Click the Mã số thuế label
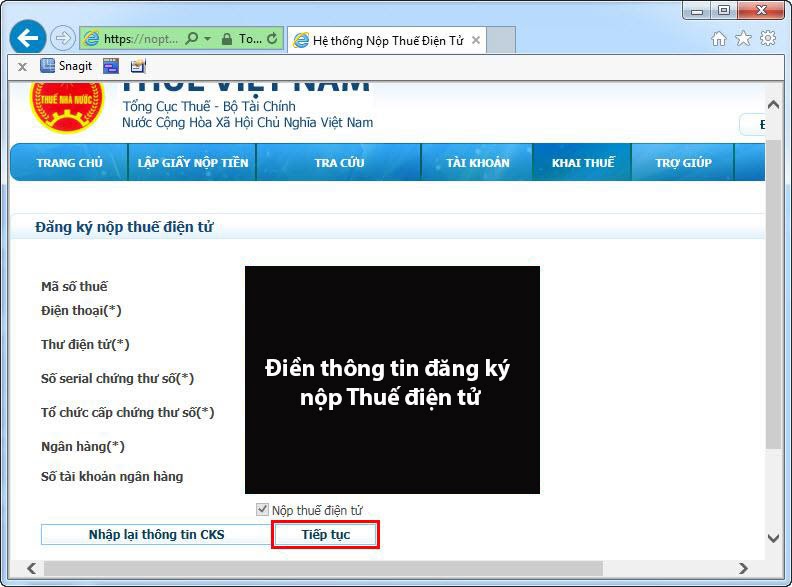This screenshot has width=792, height=587. click(74, 286)
